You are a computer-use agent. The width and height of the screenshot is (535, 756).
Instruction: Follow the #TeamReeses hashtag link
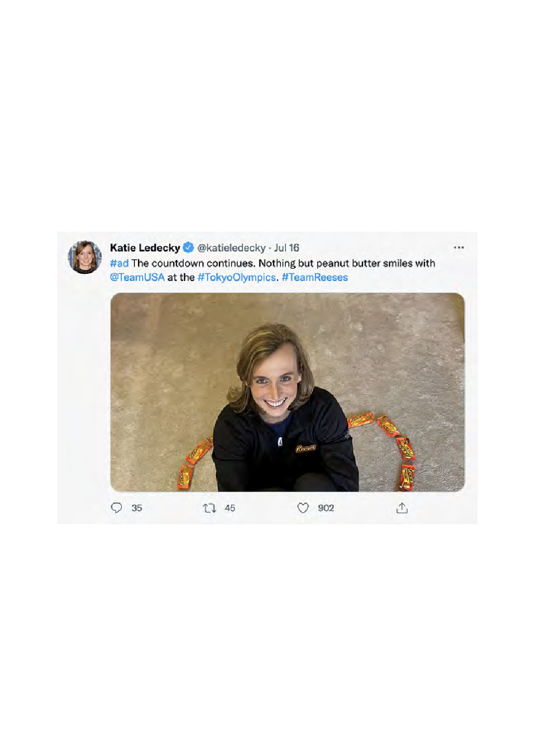coord(315,278)
